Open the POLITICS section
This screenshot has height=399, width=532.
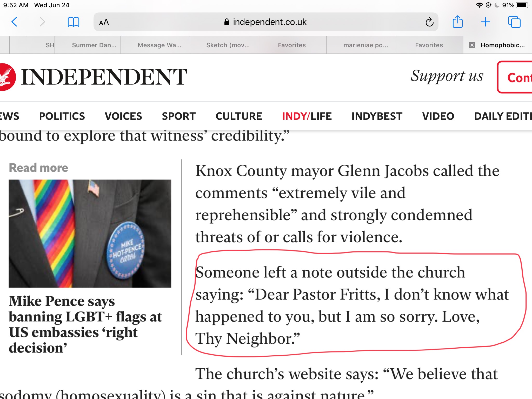(x=62, y=116)
